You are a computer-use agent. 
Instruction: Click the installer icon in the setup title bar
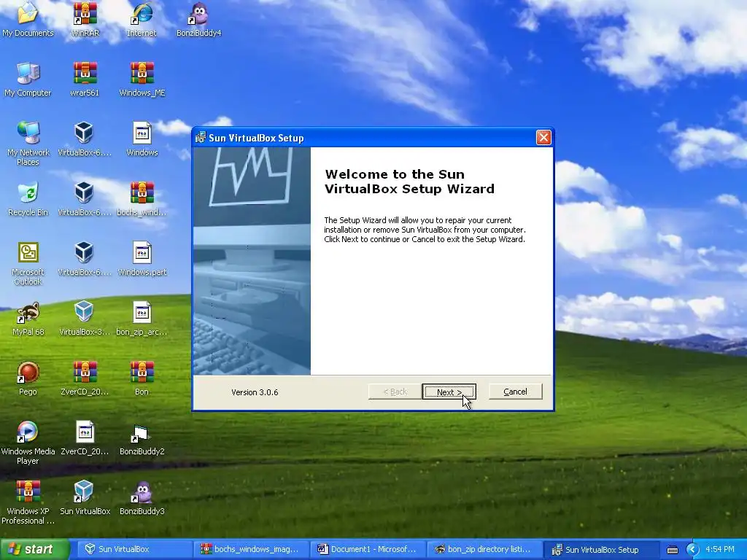201,138
